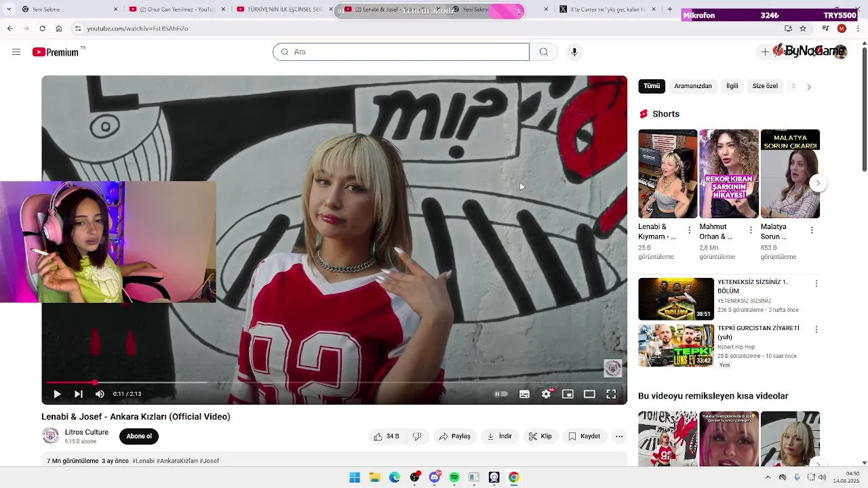
Task: Open more actions ellipsis under video
Action: [x=619, y=436]
